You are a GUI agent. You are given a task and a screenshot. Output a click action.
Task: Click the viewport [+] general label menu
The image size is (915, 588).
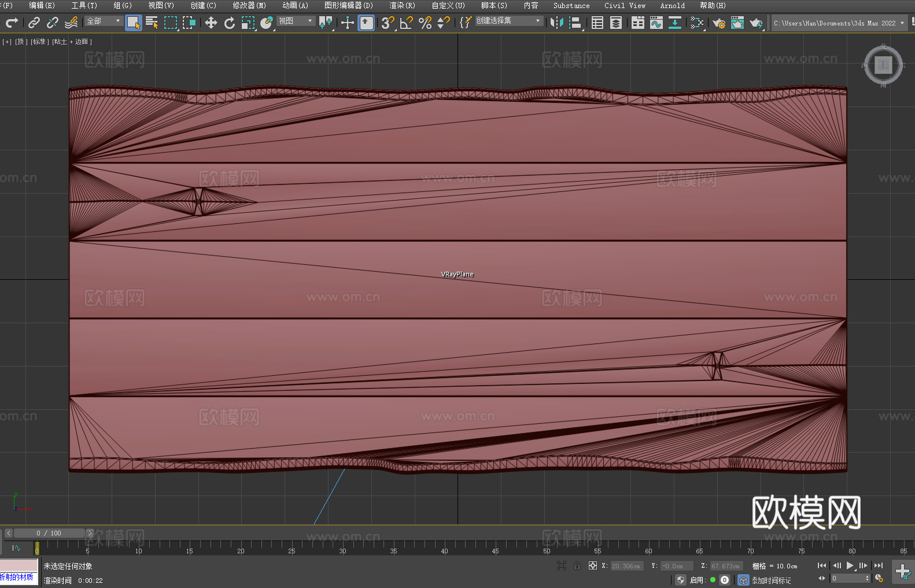7,42
